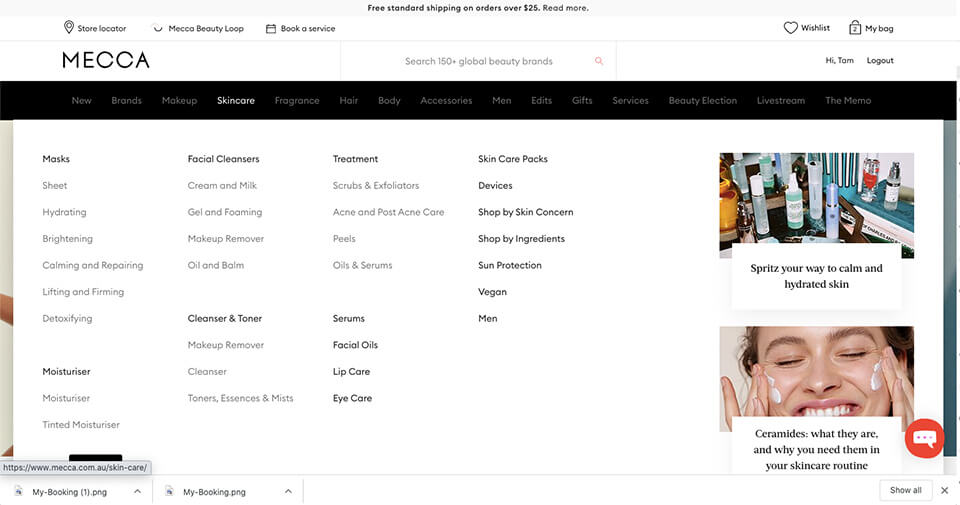This screenshot has width=960, height=505.
Task: Open the New menu
Action: point(81,100)
